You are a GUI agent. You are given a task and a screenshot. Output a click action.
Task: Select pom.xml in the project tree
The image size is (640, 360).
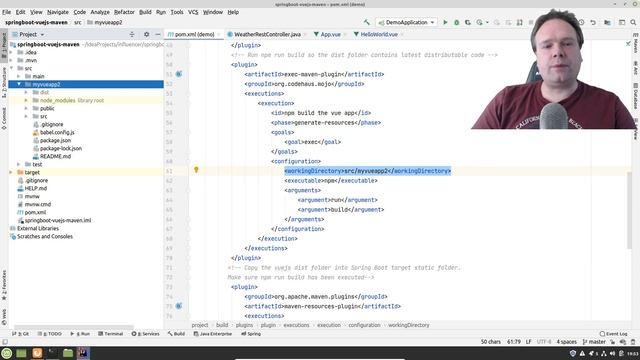coord(35,212)
